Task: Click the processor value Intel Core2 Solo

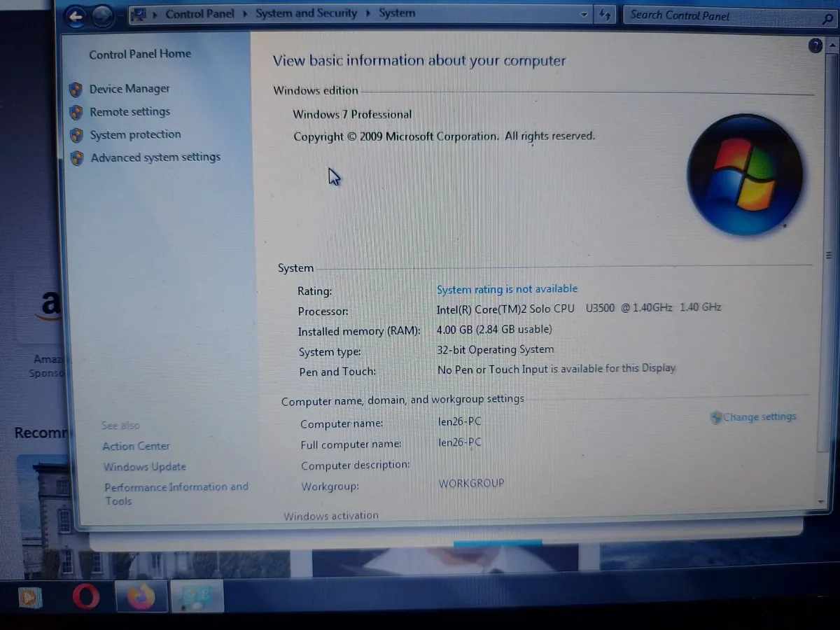Action: pyautogui.click(x=579, y=308)
